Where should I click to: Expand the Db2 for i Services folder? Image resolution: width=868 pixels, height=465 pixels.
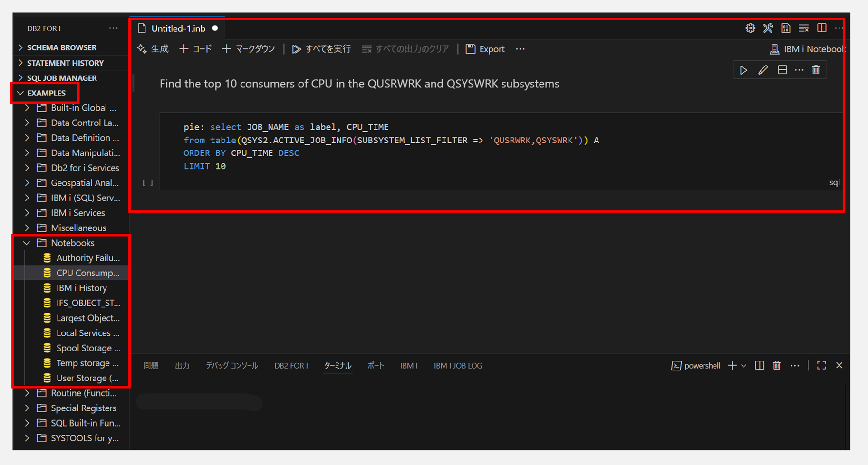[x=71, y=168]
